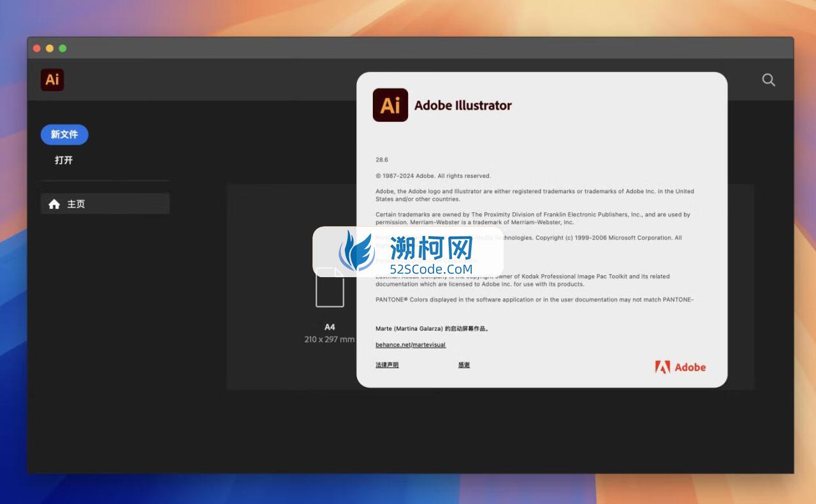This screenshot has width=816, height=504.
Task: Click the A4 preset label
Action: click(330, 327)
